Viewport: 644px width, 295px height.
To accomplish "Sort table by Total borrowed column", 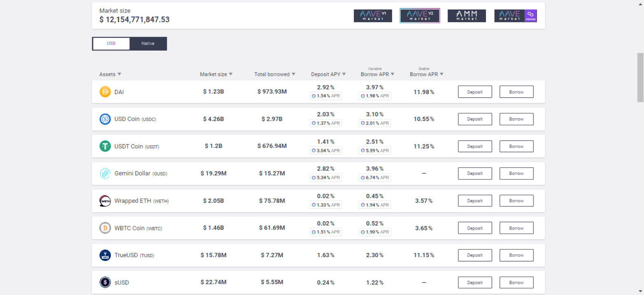I will tap(275, 74).
